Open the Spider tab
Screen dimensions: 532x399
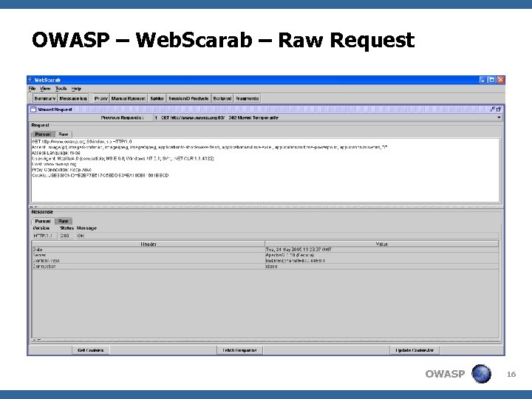pos(157,98)
